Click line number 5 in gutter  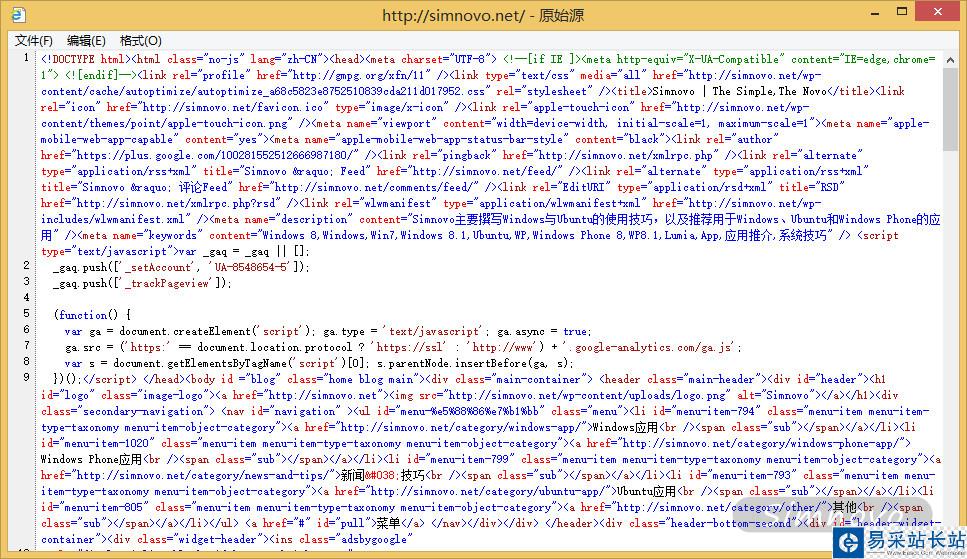click(26, 313)
